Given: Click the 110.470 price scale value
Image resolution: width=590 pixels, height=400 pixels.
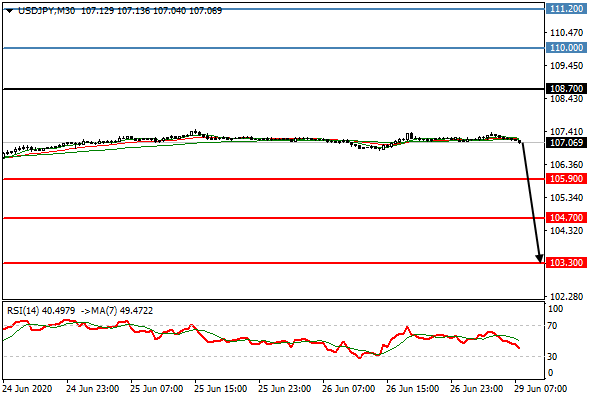Looking at the screenshot, I should click(566, 33).
